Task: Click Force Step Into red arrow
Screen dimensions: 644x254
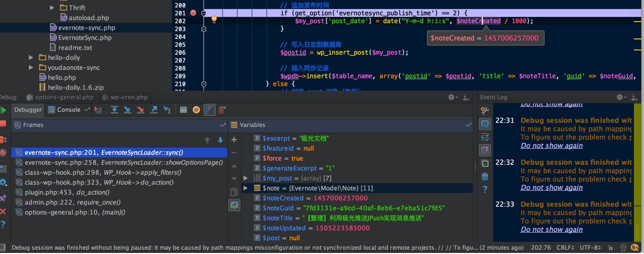Action: [141, 110]
